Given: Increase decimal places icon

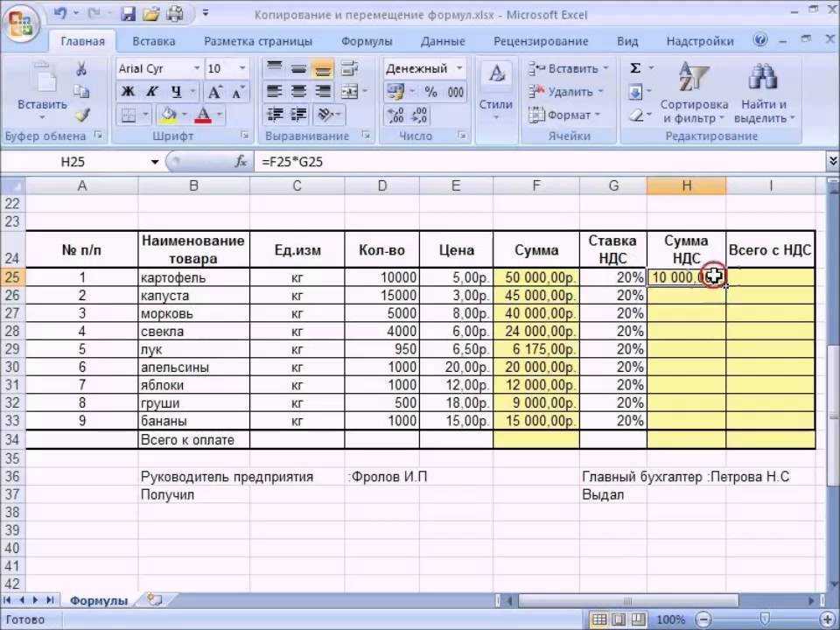Looking at the screenshot, I should click(395, 115).
